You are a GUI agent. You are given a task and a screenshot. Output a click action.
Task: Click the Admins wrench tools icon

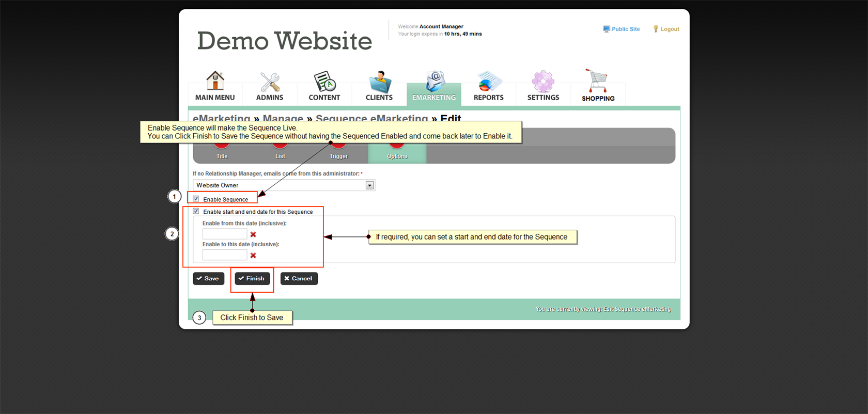point(270,82)
